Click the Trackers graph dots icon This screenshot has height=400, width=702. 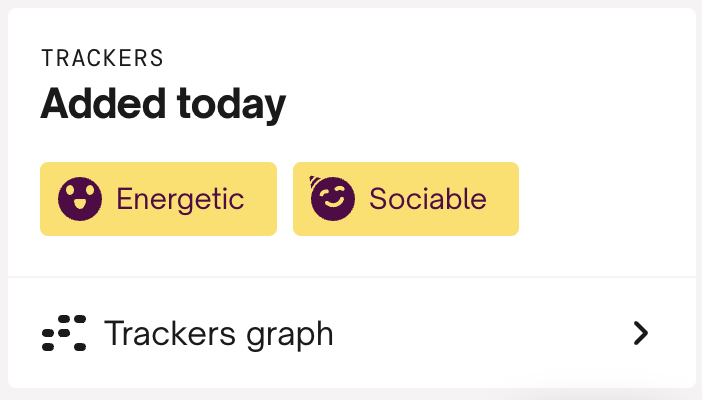[64, 333]
